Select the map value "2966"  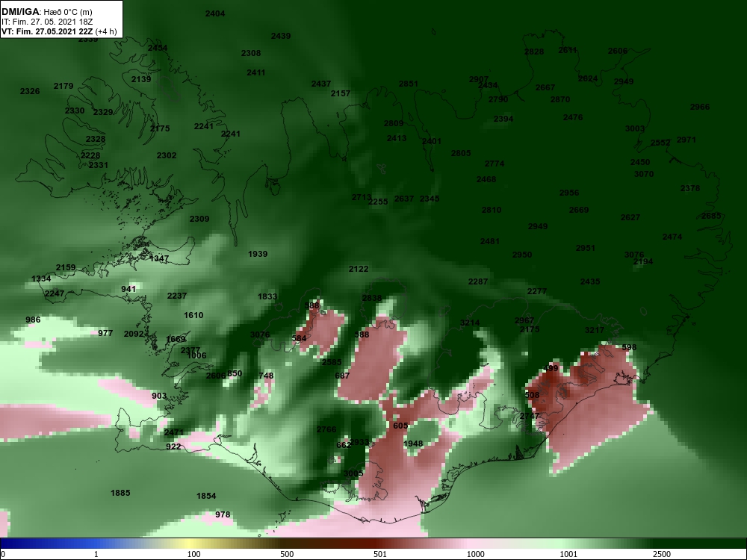click(x=700, y=107)
